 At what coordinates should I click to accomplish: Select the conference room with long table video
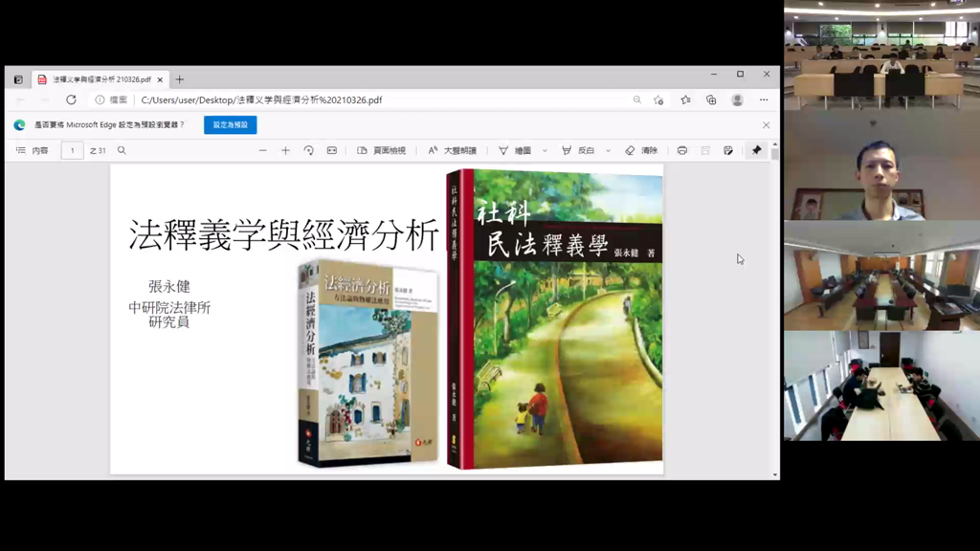tap(881, 386)
